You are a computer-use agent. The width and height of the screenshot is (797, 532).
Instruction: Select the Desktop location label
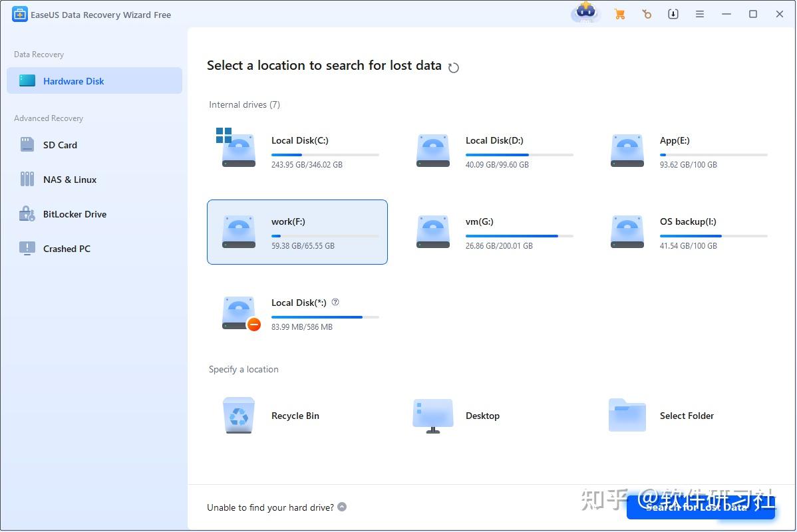(482, 416)
